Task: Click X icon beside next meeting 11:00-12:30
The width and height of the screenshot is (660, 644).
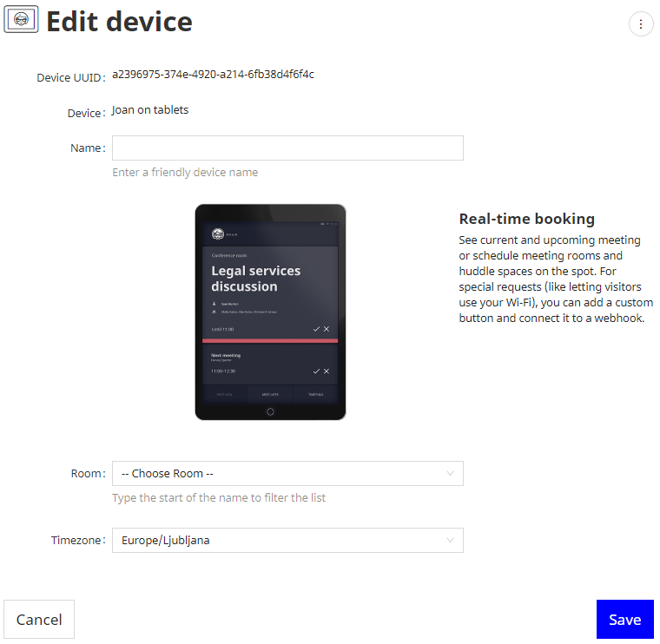Action: (327, 371)
